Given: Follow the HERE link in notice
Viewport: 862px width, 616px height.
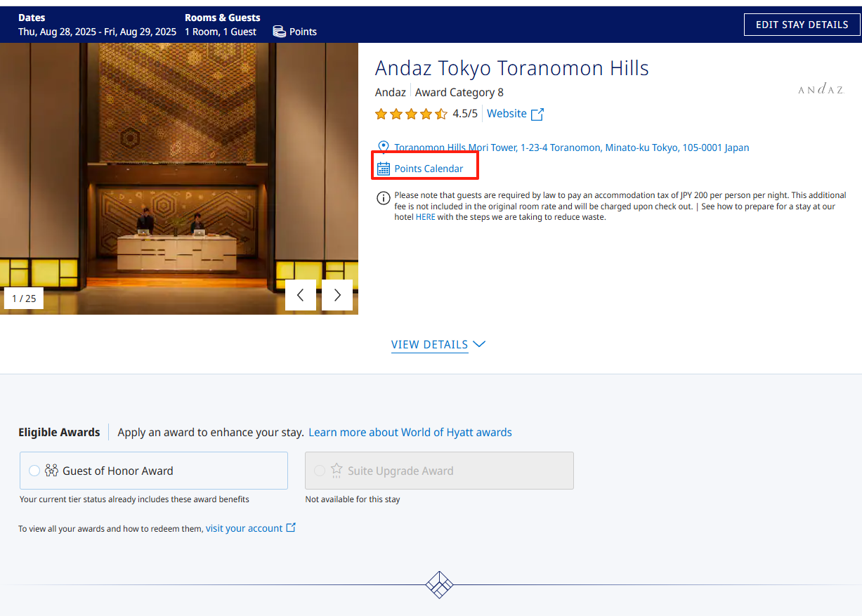Looking at the screenshot, I should (426, 217).
